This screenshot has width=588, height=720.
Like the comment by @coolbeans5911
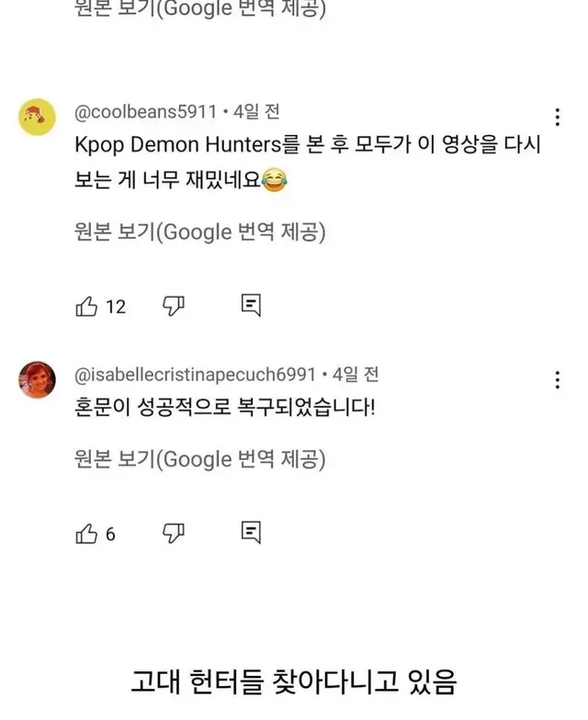(x=86, y=306)
